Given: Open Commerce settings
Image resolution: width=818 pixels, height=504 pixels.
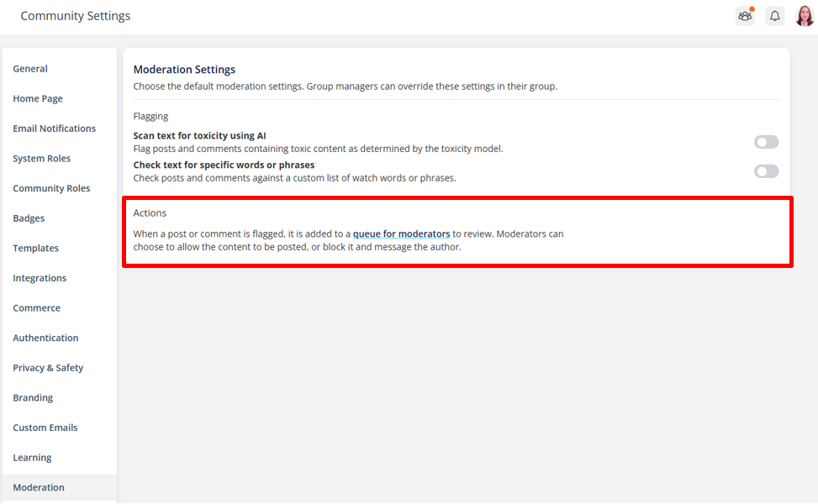Looking at the screenshot, I should 36,308.
